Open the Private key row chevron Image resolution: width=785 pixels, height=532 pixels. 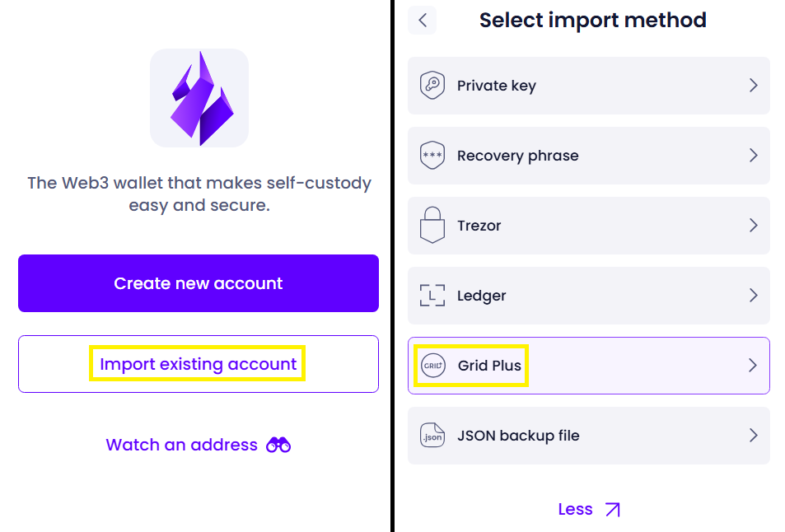(x=753, y=86)
